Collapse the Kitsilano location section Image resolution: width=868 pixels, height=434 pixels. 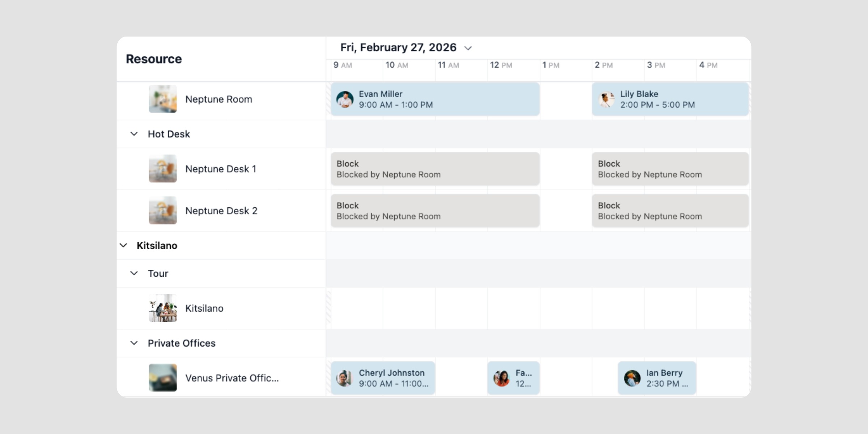tap(123, 246)
